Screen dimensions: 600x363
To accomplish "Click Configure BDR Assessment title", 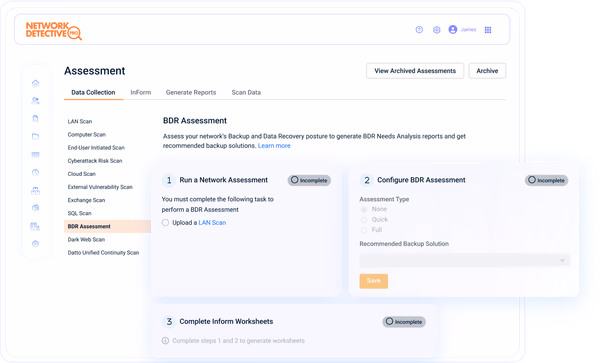I will (x=421, y=180).
